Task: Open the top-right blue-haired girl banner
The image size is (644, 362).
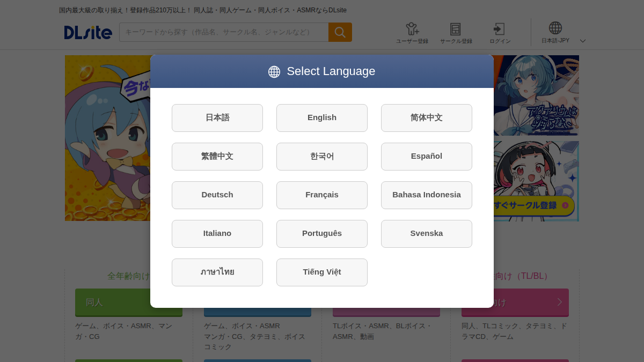Action: [x=536, y=95]
